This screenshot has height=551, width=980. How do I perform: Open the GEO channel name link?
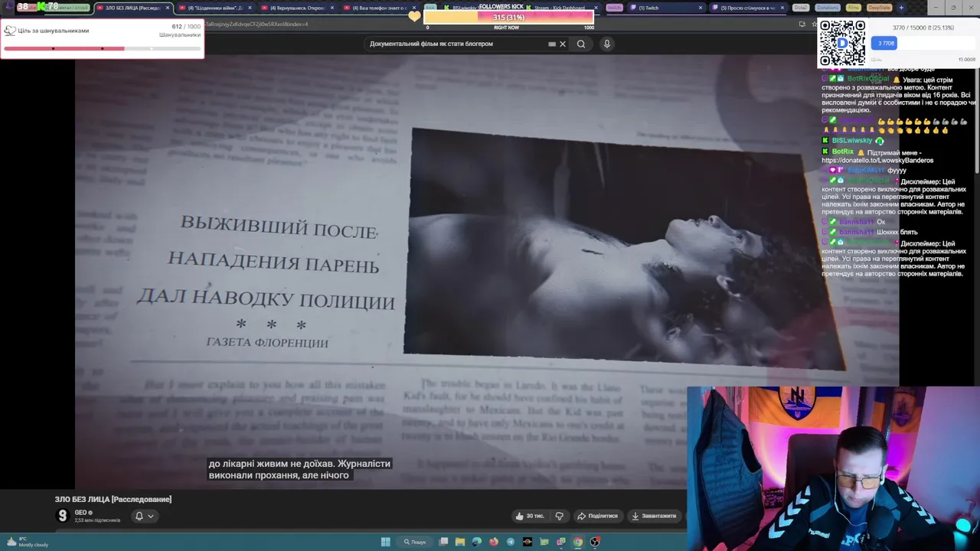point(80,513)
